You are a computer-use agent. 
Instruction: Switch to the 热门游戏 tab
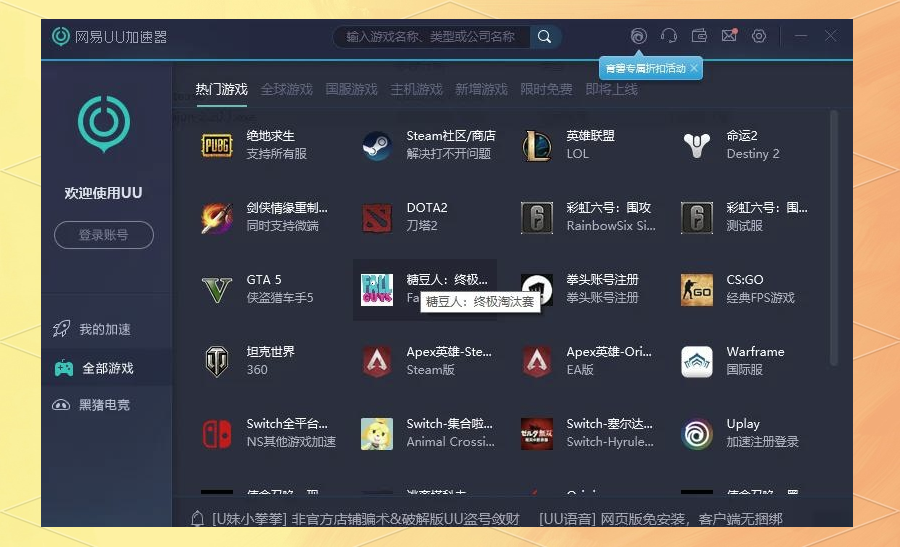(x=222, y=90)
